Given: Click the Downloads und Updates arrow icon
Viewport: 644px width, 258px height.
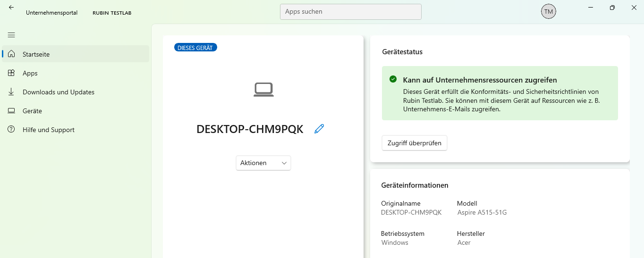Looking at the screenshot, I should 12,92.
